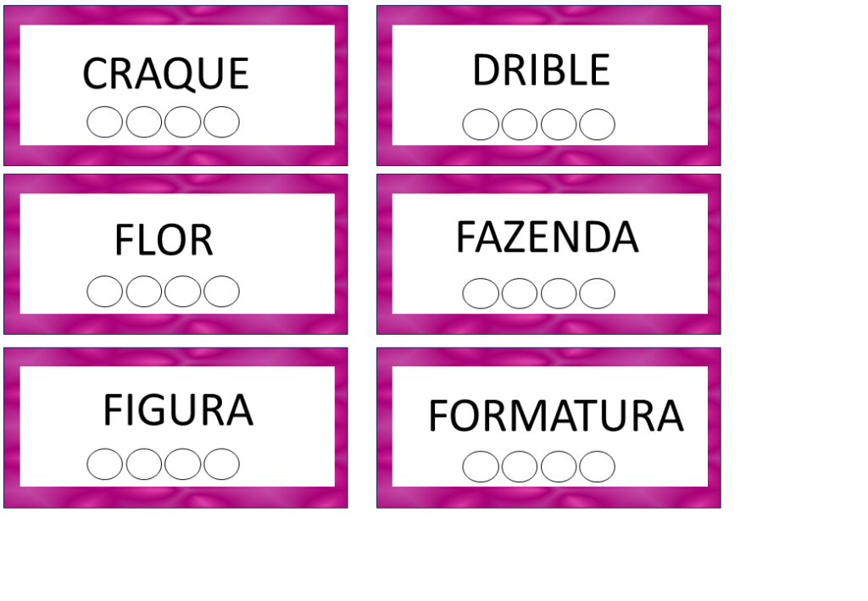This screenshot has width=868, height=601.
Task: Click the third circle under FORMATURA
Action: pos(559,466)
